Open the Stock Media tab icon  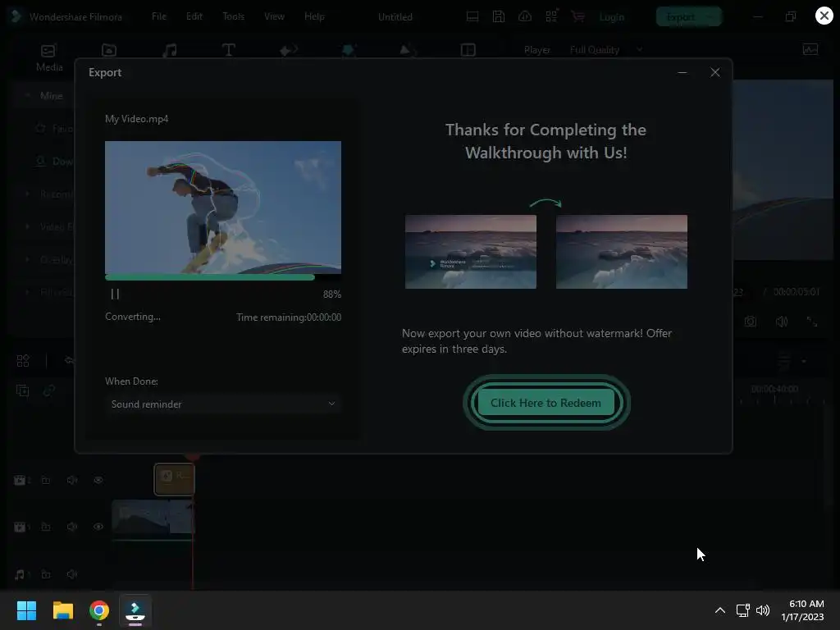pyautogui.click(x=109, y=50)
